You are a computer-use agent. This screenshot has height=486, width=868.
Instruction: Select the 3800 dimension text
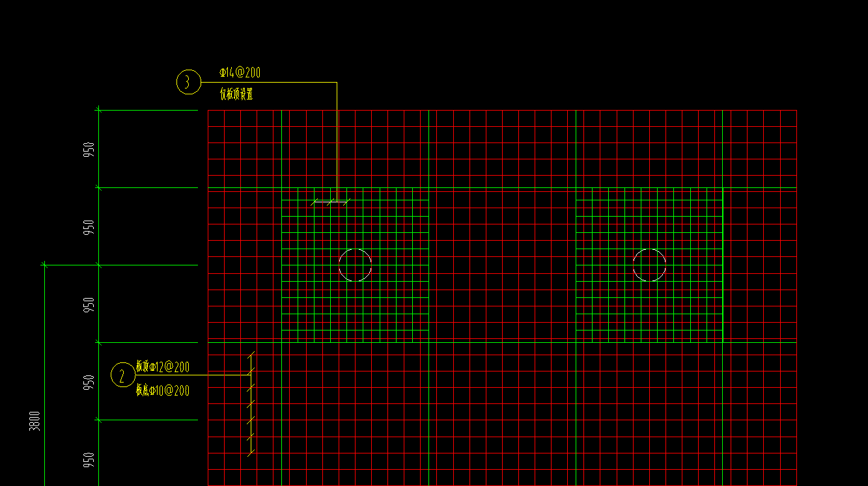coord(35,420)
